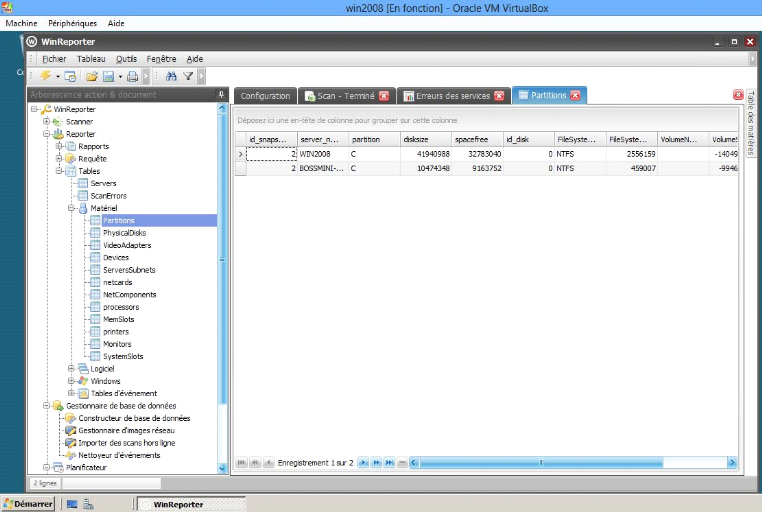Collapse the Matériel tree node
Viewport: 762px width, 512px height.
(71, 208)
